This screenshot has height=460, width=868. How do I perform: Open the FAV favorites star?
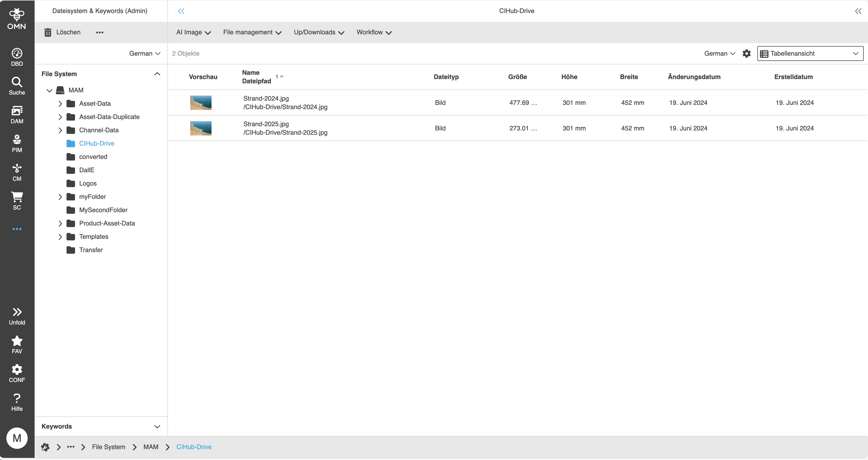point(17,345)
